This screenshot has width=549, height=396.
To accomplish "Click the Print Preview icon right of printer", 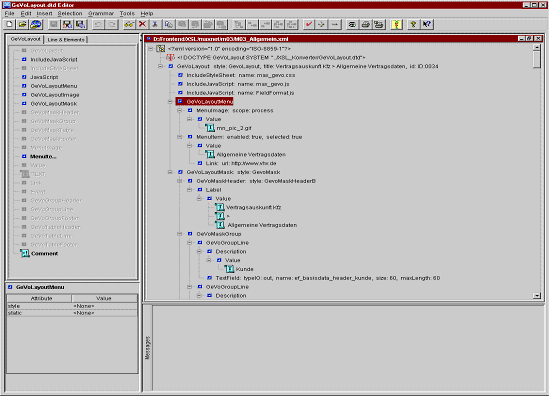I will 378,24.
